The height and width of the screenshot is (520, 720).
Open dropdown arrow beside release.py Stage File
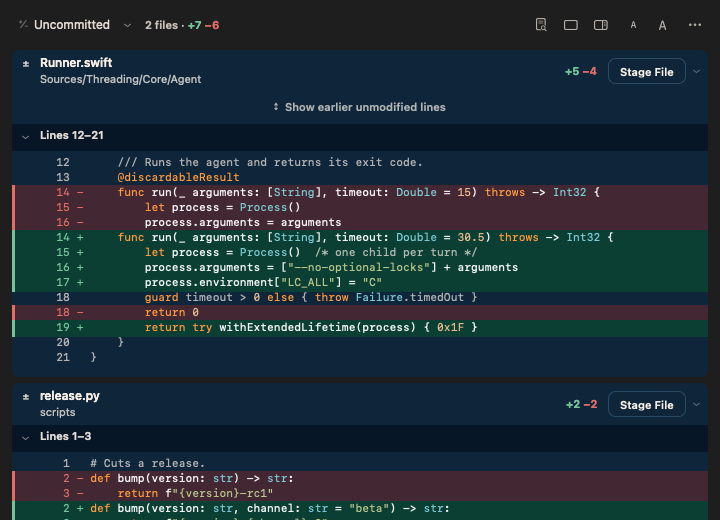coord(697,405)
